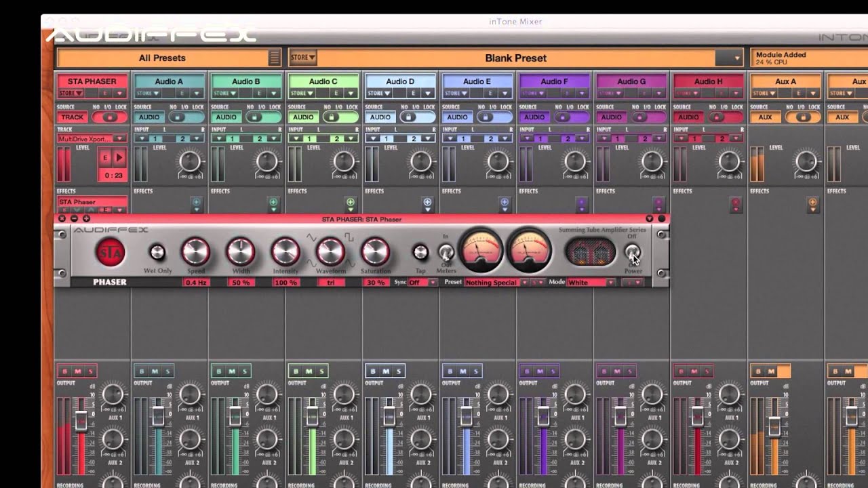Viewport: 868px width, 488px height.
Task: Add an effect to Audio C with the plus icon
Action: point(351,202)
